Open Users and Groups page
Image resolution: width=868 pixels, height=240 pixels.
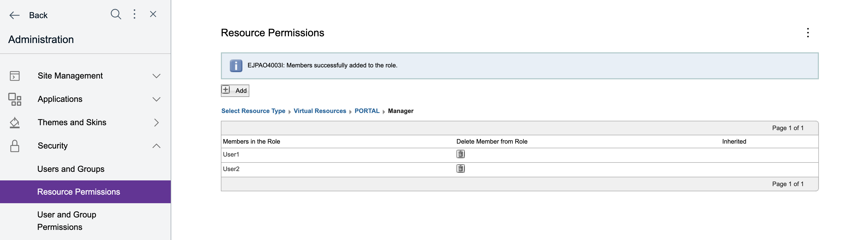[71, 169]
